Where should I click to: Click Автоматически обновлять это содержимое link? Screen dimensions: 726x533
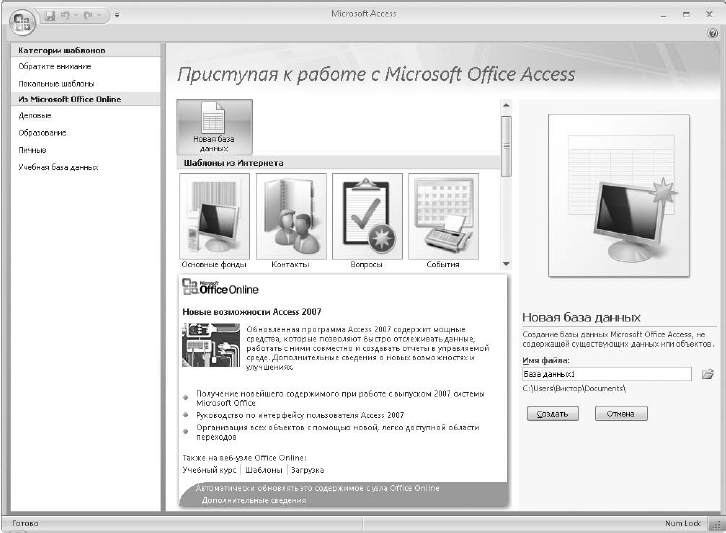point(317,488)
